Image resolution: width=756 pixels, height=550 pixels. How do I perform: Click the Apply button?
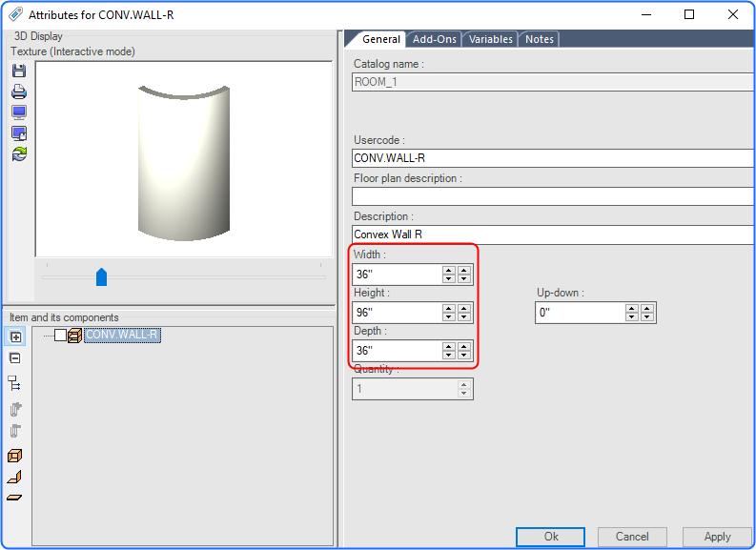(x=717, y=537)
